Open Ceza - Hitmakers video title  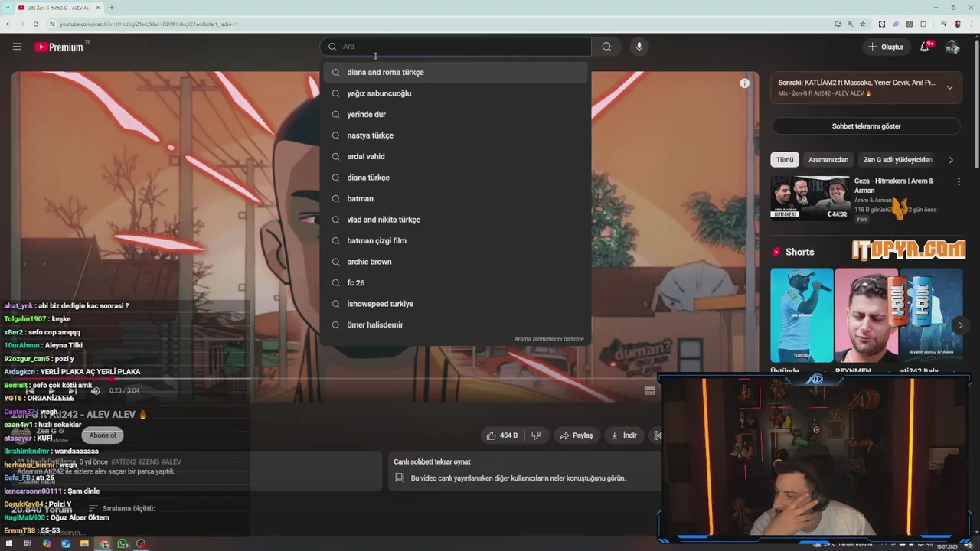(894, 186)
